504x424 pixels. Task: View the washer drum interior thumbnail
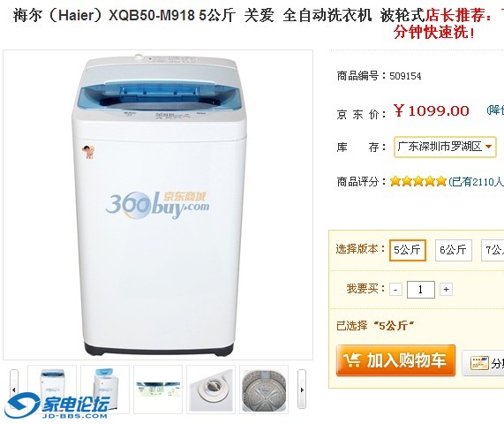[264, 390]
